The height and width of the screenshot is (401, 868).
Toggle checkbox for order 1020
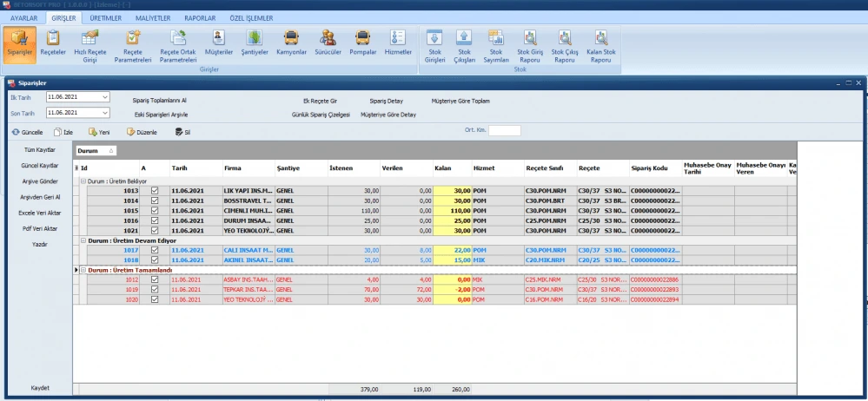pos(155,299)
